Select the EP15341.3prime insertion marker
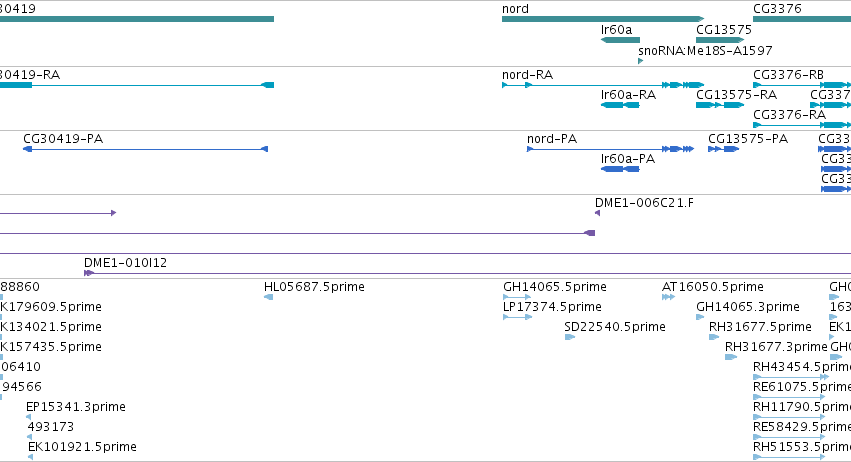The width and height of the screenshot is (851, 462). 28,417
